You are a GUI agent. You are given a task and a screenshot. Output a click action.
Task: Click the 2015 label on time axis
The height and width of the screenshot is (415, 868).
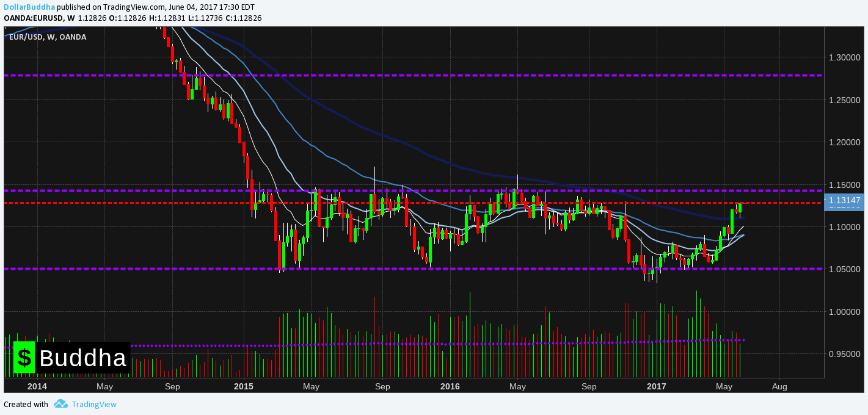(x=244, y=386)
